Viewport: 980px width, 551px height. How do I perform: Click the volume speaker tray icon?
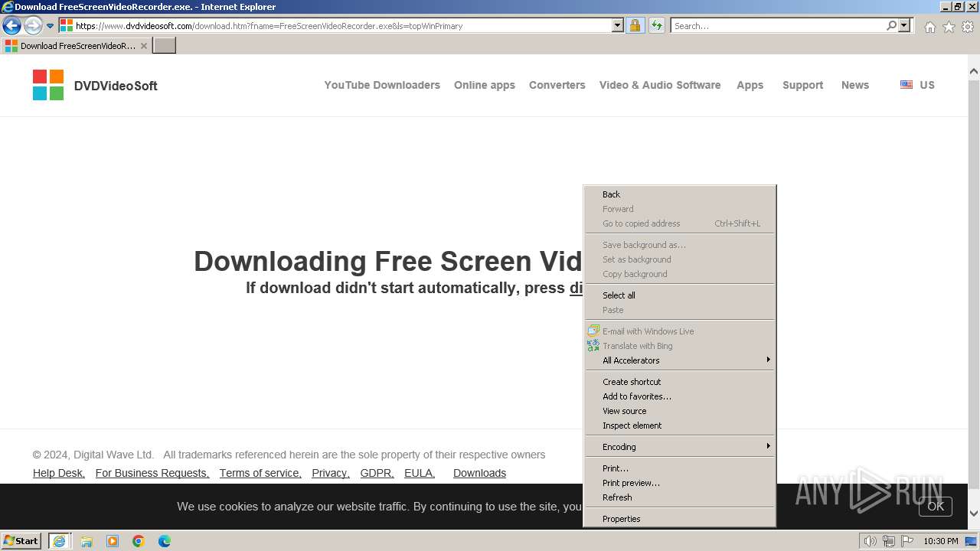(870, 541)
